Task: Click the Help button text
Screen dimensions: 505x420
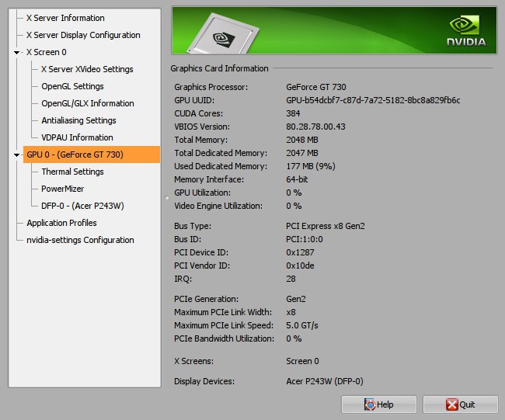Action: coord(385,404)
